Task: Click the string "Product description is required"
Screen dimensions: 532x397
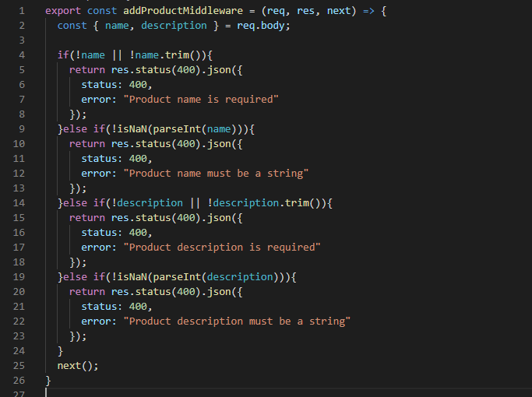Action: coord(222,248)
